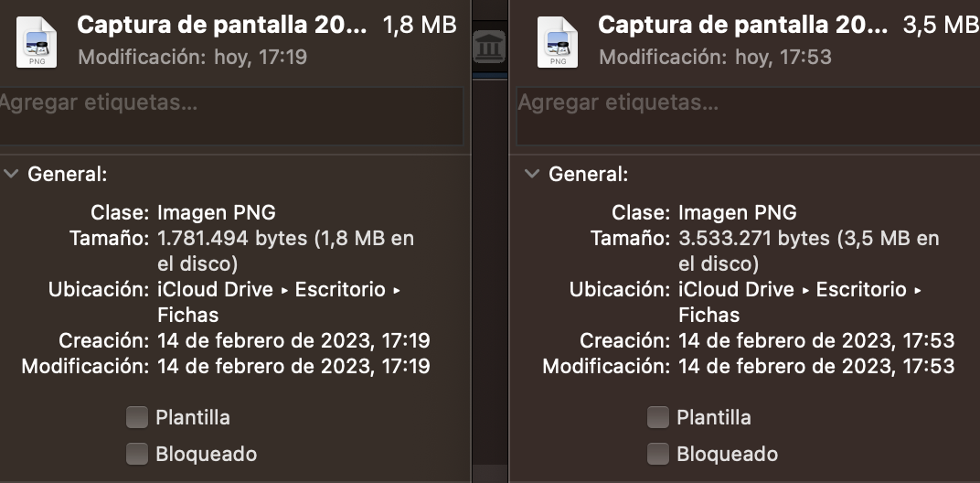
Task: Collapse the General section of the 3,5 MB file
Action: (x=532, y=174)
